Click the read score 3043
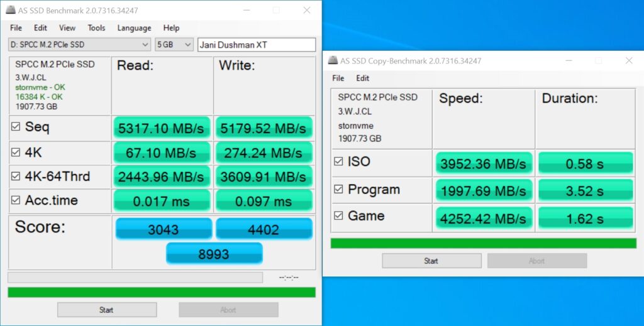The image size is (644, 326). (164, 229)
